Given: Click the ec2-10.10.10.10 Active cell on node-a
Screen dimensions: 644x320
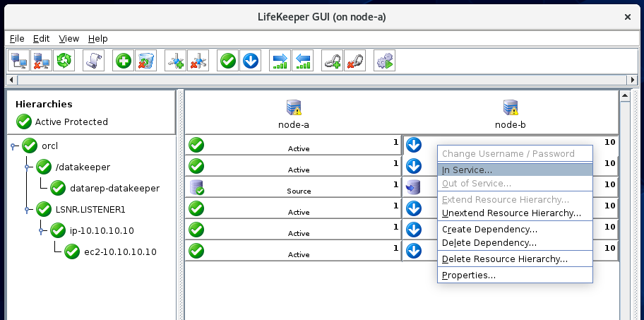Looking at the screenshot, I should click(293, 251).
